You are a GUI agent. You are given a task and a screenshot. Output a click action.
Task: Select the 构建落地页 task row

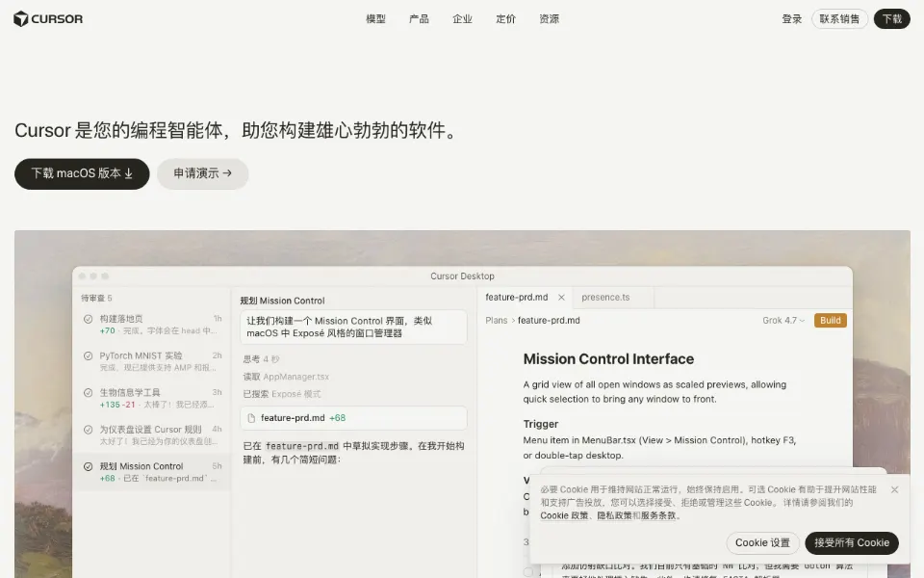click(x=152, y=325)
